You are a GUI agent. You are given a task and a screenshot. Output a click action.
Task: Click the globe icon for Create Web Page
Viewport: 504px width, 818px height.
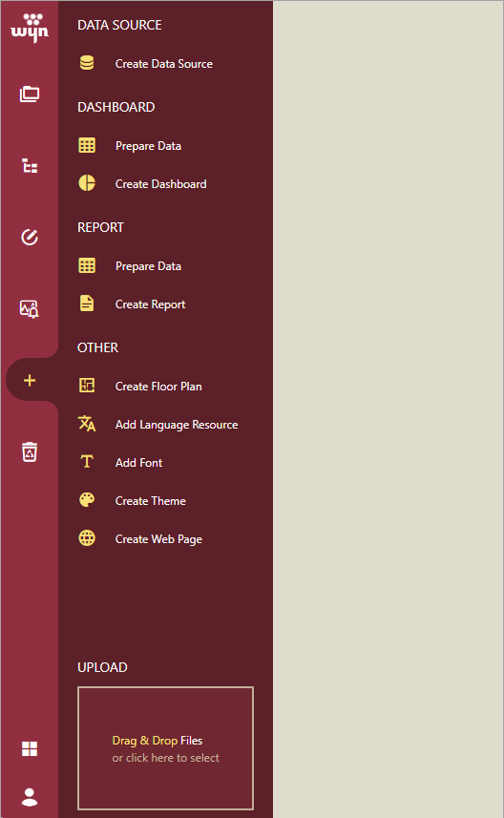coord(87,537)
